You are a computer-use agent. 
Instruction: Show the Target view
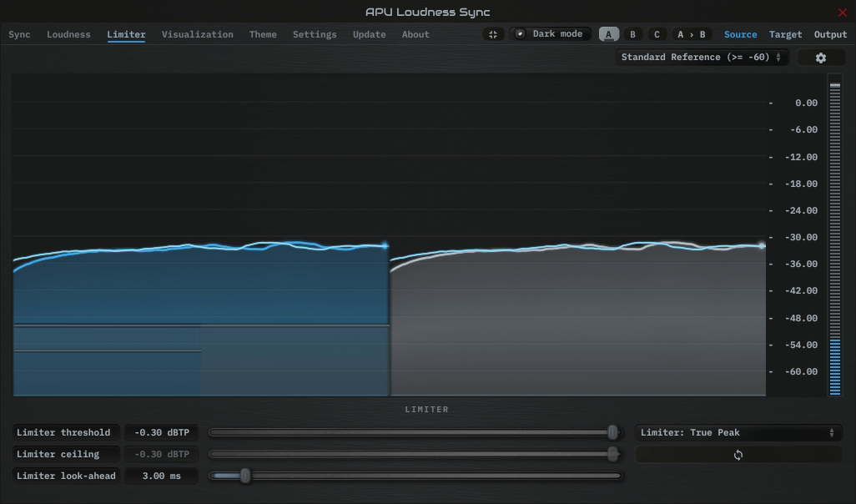pos(786,34)
